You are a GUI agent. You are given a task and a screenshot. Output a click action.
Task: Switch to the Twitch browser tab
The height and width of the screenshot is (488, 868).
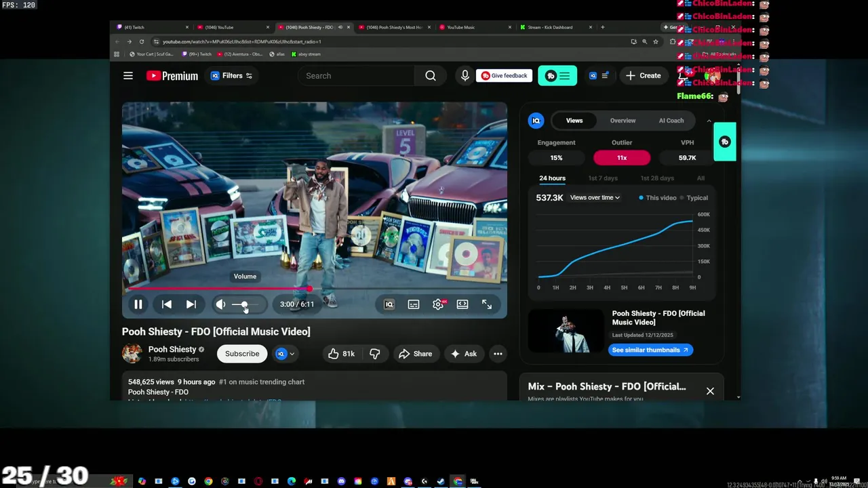153,27
